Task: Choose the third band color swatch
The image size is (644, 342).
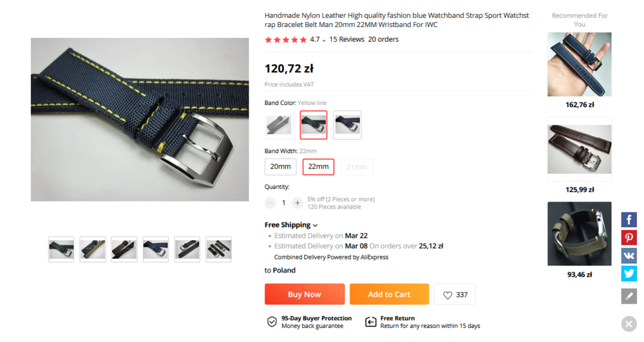Action: 347,125
